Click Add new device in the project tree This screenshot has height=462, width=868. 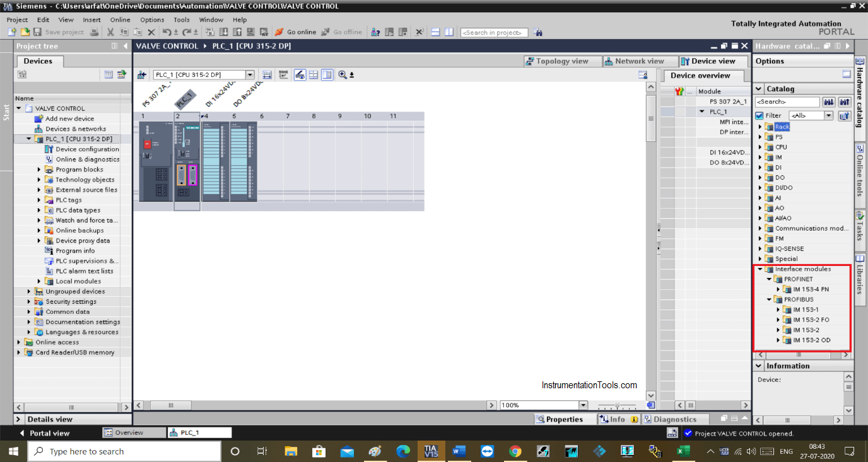[x=69, y=118]
